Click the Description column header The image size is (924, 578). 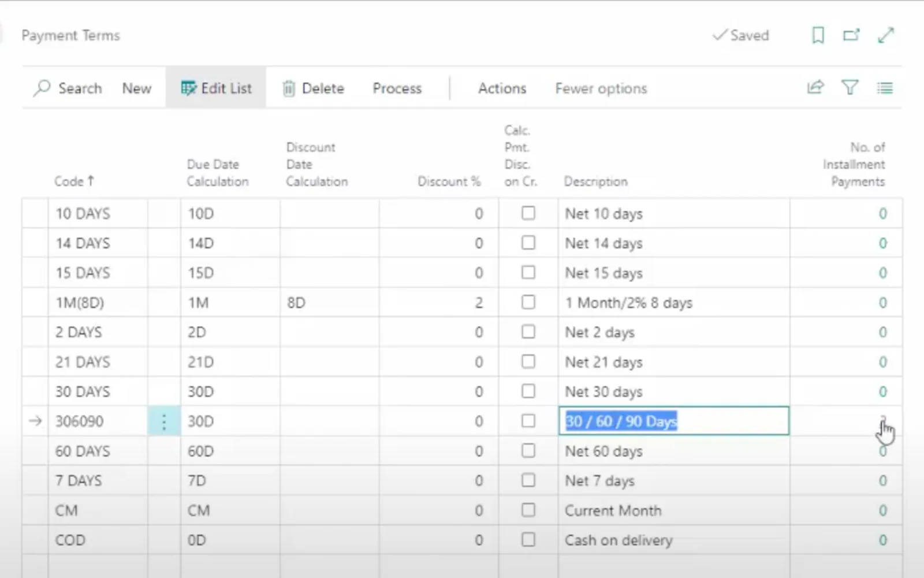coord(595,181)
